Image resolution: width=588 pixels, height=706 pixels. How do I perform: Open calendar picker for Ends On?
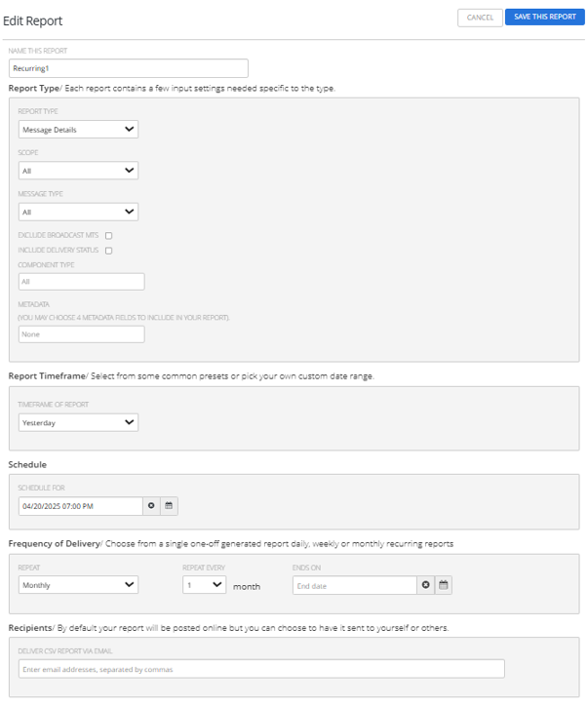pos(443,585)
